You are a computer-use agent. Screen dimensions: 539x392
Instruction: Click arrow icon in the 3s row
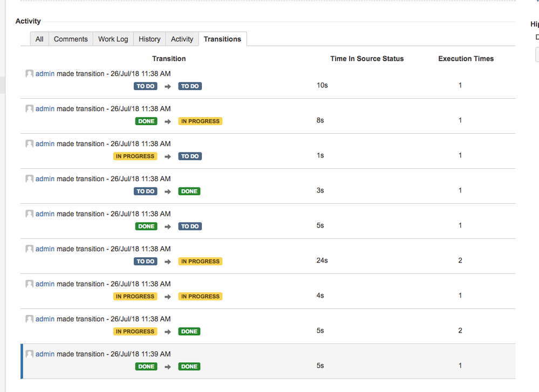167,192
